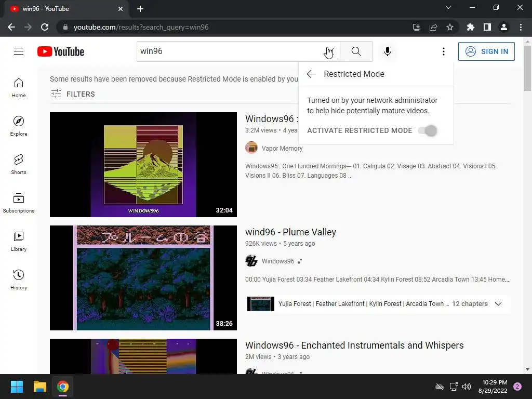Open the Chrome extensions puzzle icon

[x=471, y=27]
